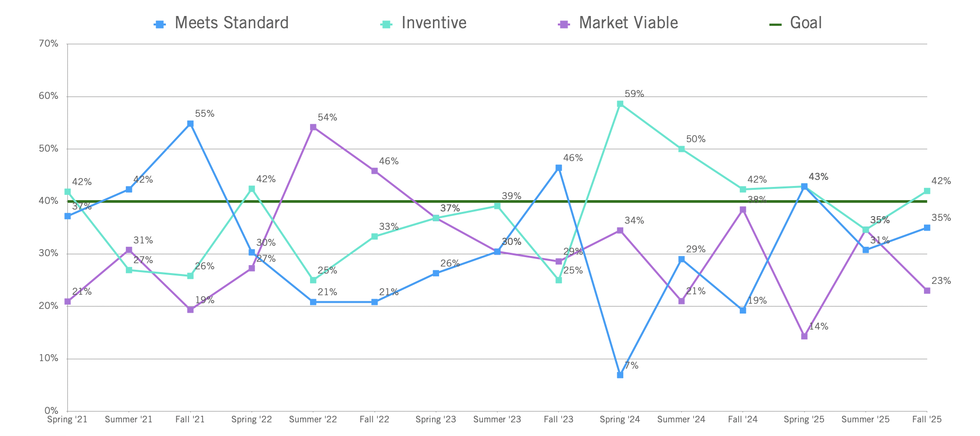Click the 46% Meets Standard point at Fall '23
This screenshot has width=980, height=436.
tap(559, 168)
